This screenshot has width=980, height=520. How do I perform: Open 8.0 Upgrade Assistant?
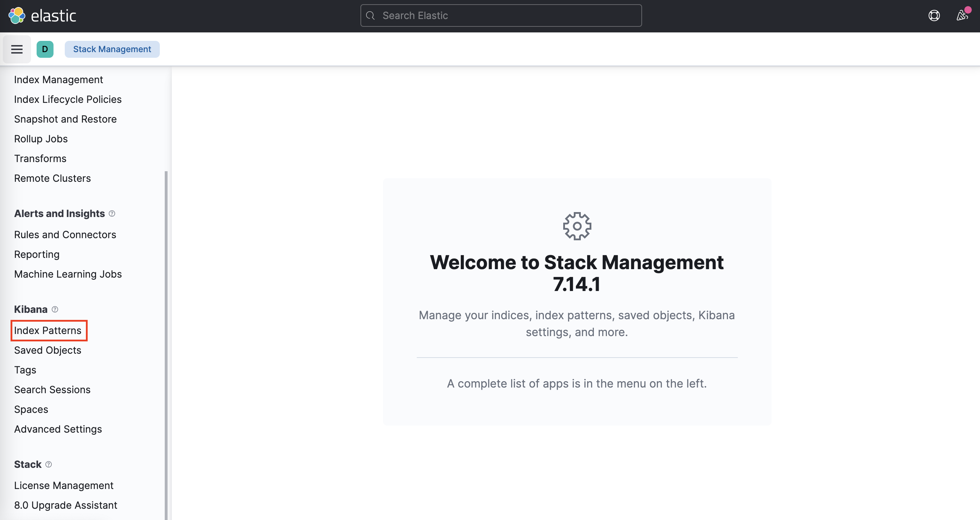[x=65, y=506]
